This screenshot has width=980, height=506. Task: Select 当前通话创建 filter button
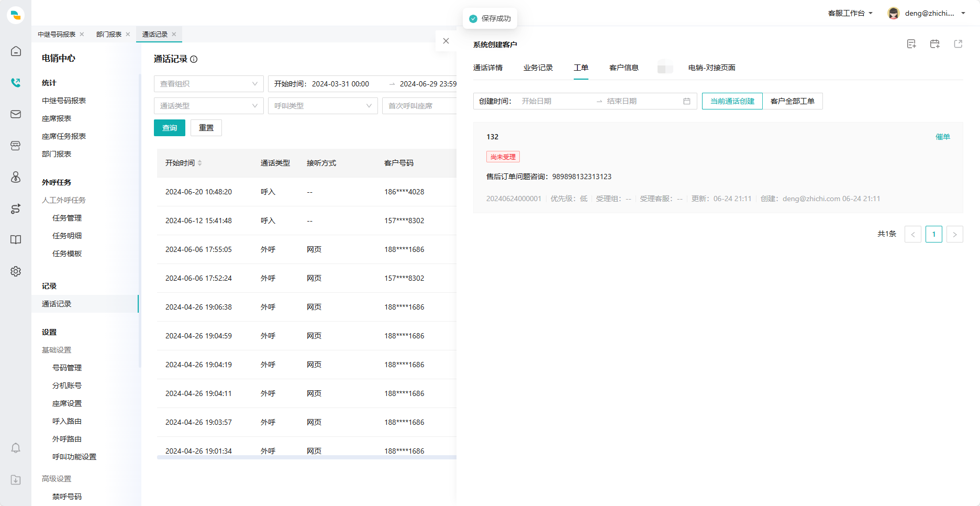coord(732,101)
